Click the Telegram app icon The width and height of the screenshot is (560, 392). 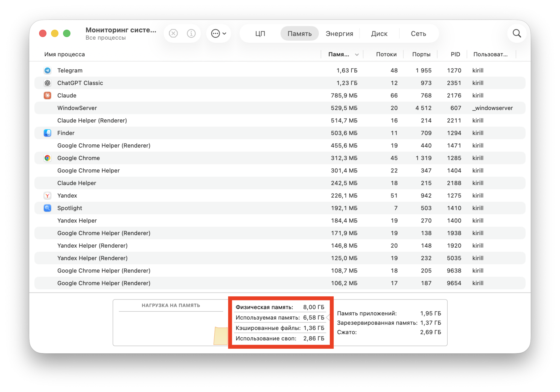pyautogui.click(x=47, y=70)
